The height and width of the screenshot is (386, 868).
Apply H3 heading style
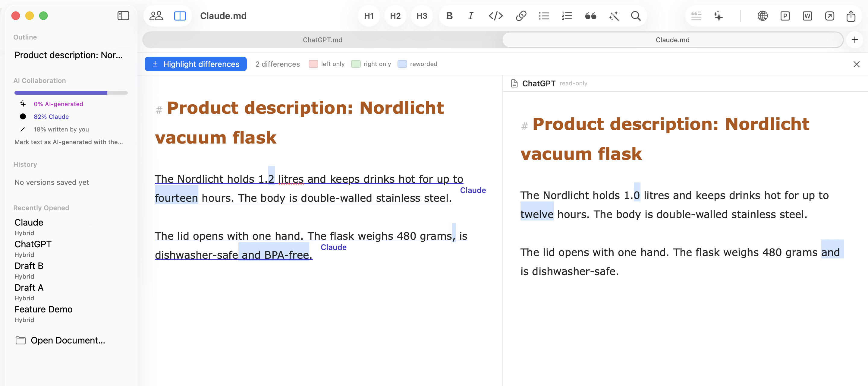422,16
